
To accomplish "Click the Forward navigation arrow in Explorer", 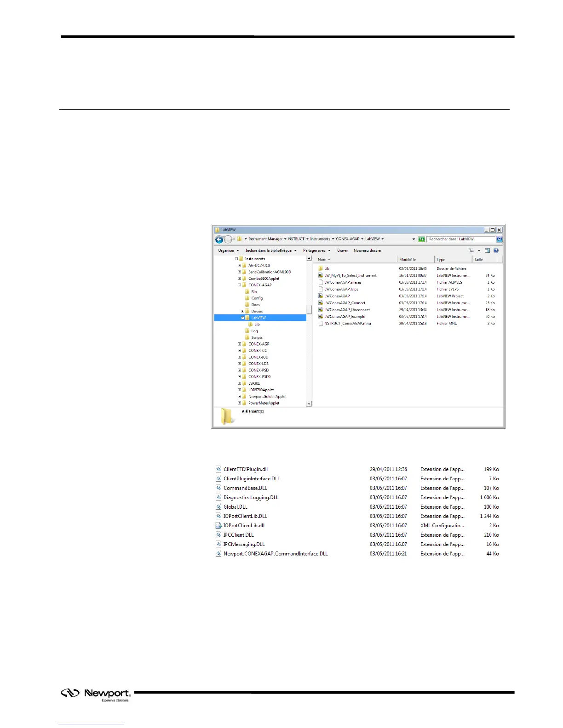I will click(228, 239).
